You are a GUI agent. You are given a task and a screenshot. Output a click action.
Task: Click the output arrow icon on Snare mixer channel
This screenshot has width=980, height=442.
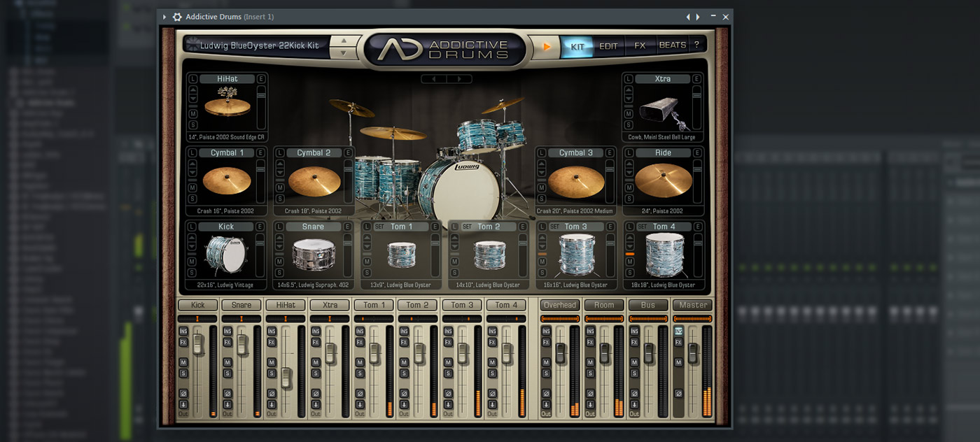(x=227, y=404)
